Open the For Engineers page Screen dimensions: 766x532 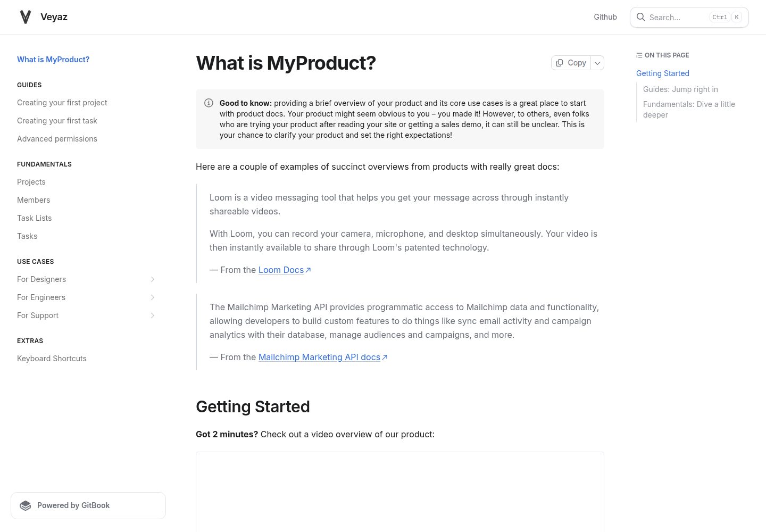pyautogui.click(x=41, y=297)
